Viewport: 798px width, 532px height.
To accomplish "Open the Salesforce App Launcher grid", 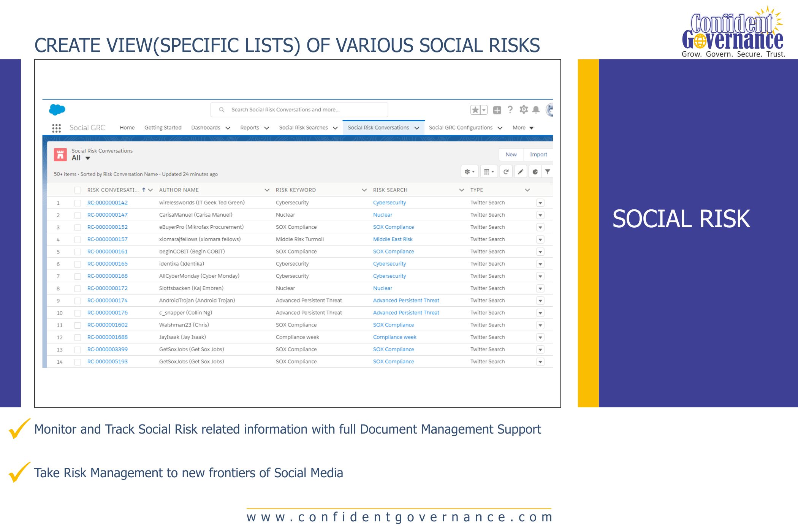I will click(57, 128).
